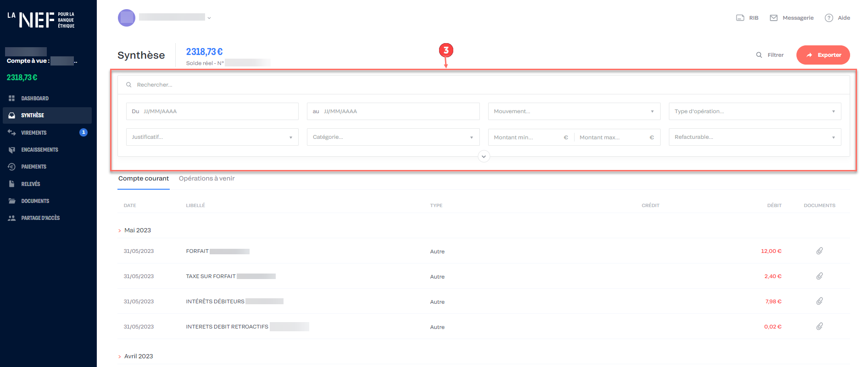Expand more filters with chevron button
868x367 pixels.
point(484,157)
